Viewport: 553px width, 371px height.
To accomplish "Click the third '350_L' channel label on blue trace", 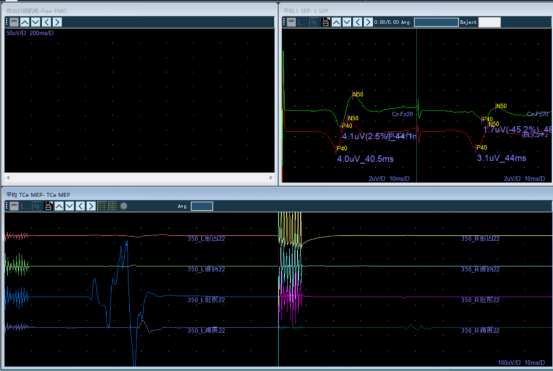I will 206,300.
